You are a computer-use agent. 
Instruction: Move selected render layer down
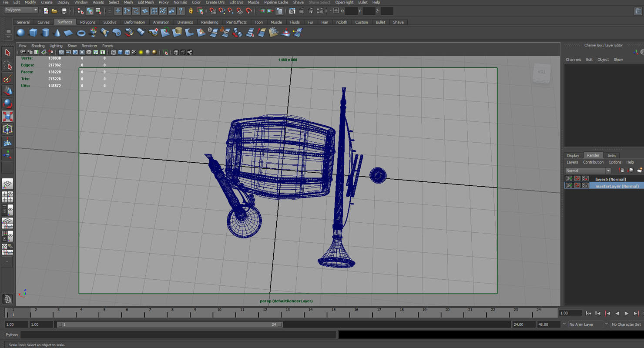point(630,171)
